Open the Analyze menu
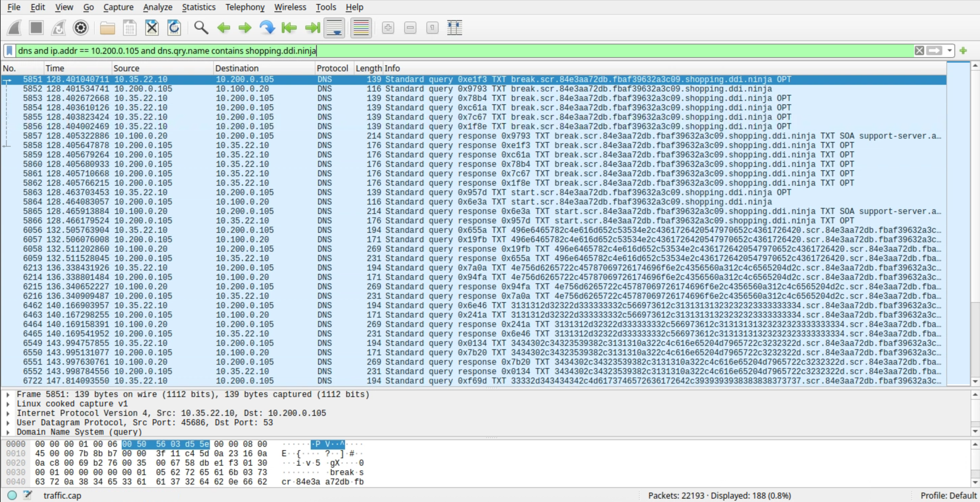Screen dimensions: 980x502 pos(157,7)
